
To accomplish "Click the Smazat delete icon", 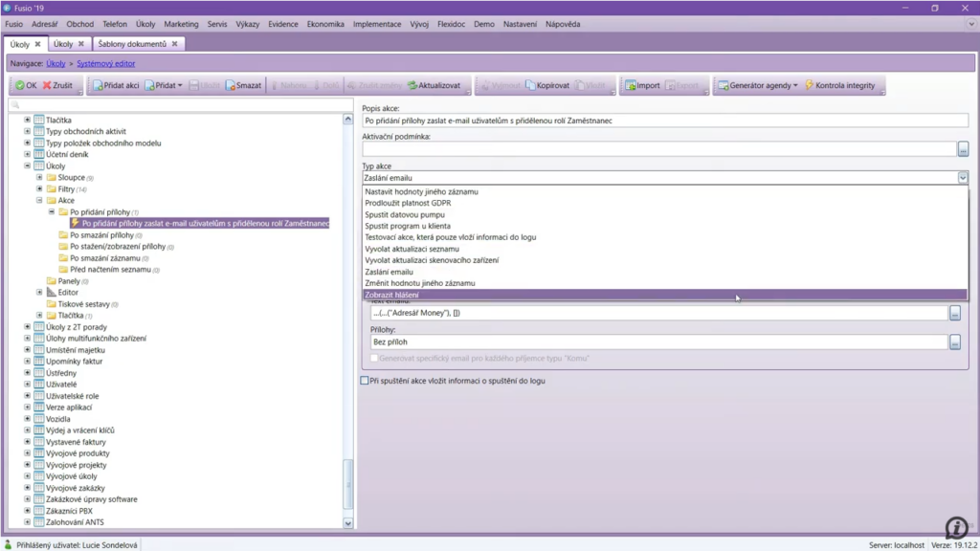I will (x=231, y=85).
